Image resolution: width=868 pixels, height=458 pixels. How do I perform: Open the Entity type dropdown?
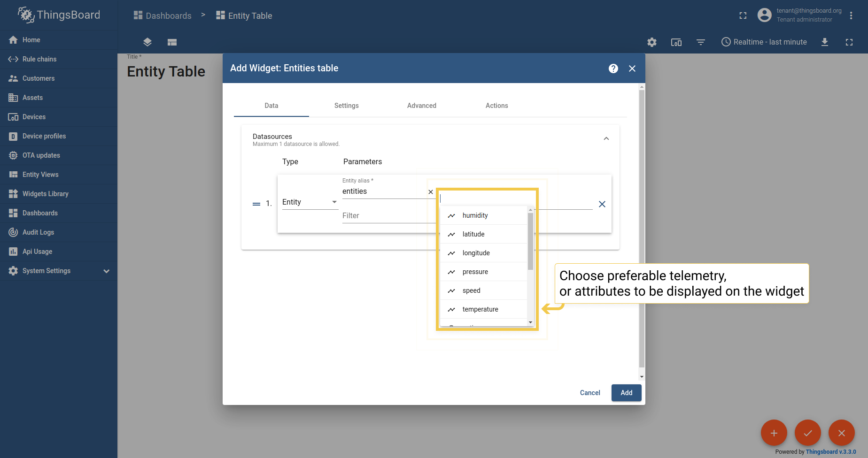(310, 202)
